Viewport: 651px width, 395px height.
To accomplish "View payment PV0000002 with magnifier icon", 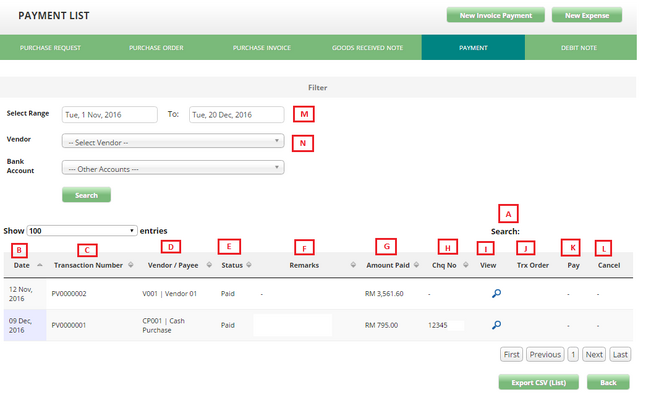I will (x=496, y=293).
